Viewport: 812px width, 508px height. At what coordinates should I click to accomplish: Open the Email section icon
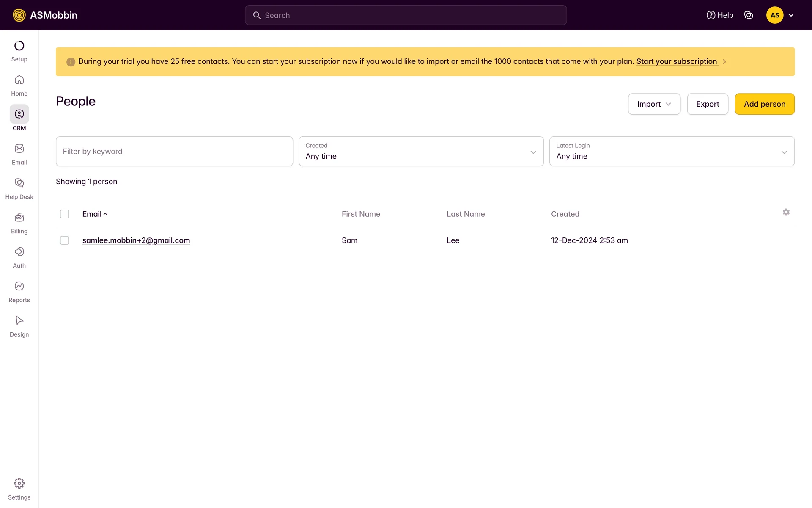click(19, 149)
